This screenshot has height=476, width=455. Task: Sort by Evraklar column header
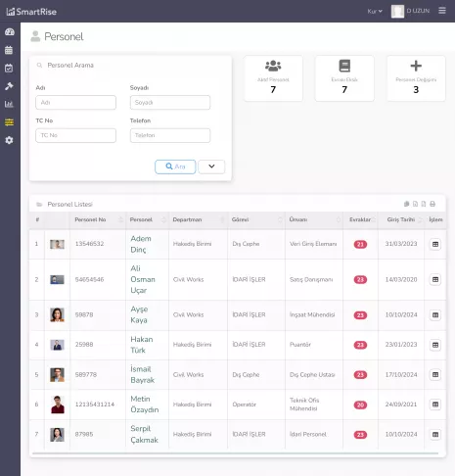coord(360,219)
